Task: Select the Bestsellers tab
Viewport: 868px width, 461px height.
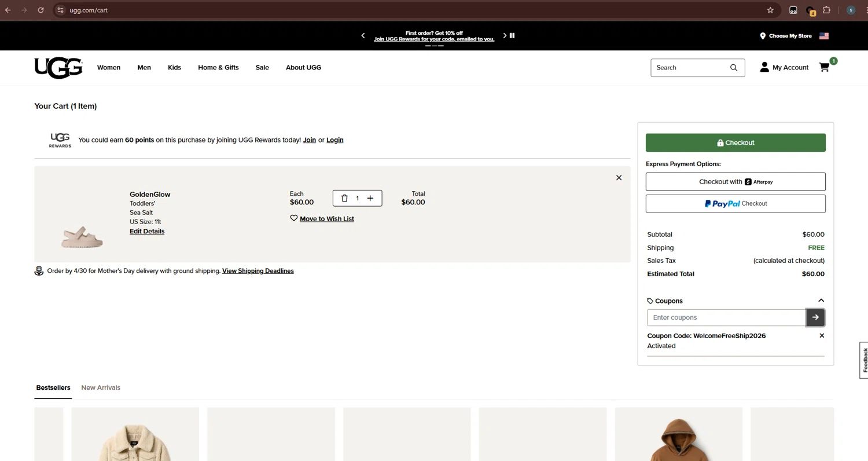Action: [x=53, y=387]
